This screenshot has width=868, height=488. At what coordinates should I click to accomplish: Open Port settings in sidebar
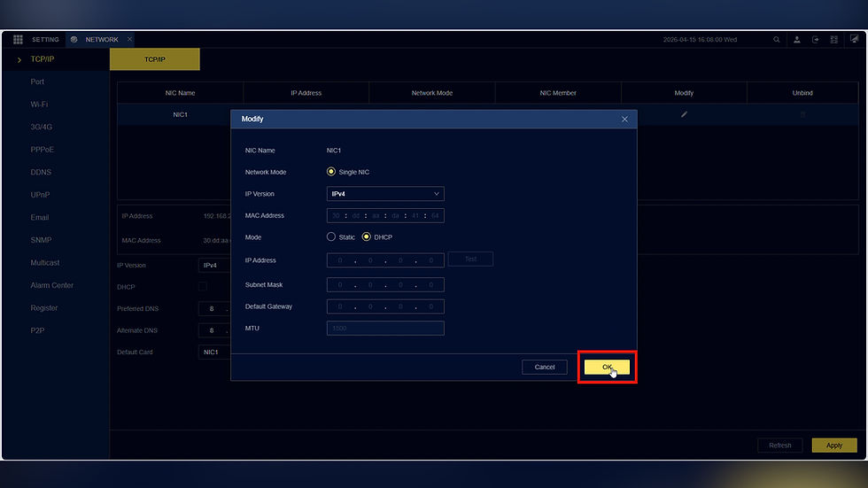(37, 81)
